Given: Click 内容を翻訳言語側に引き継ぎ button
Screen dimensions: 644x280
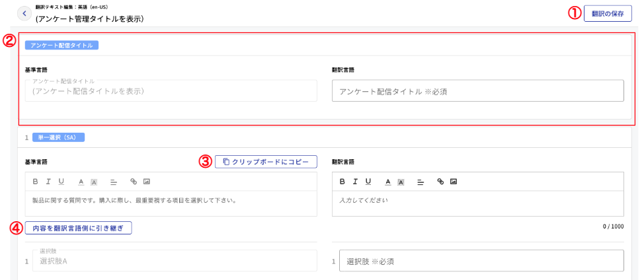Looking at the screenshot, I should [x=79, y=228].
